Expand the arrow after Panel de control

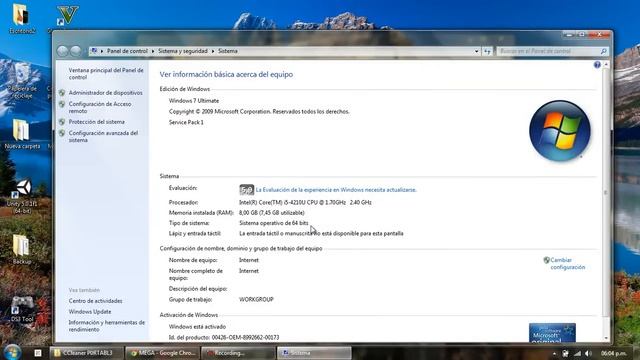[153, 51]
